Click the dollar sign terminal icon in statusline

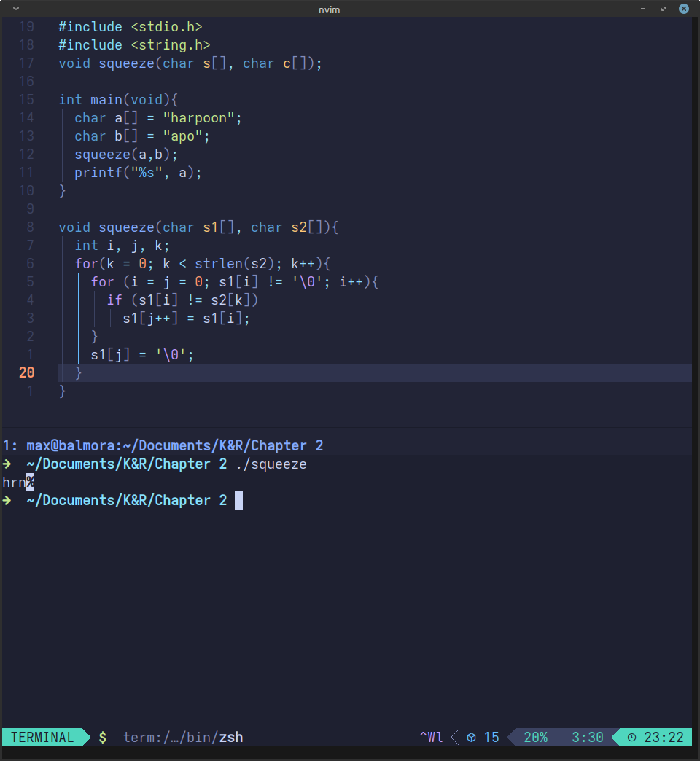[102, 737]
